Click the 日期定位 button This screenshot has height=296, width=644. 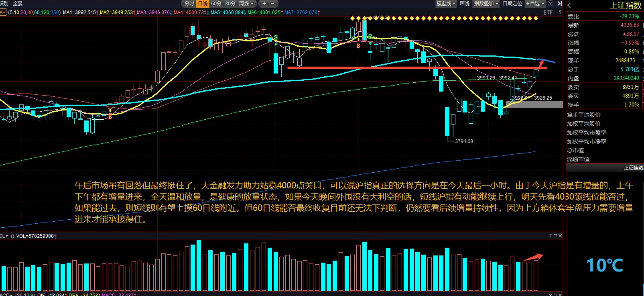(x=512, y=4)
